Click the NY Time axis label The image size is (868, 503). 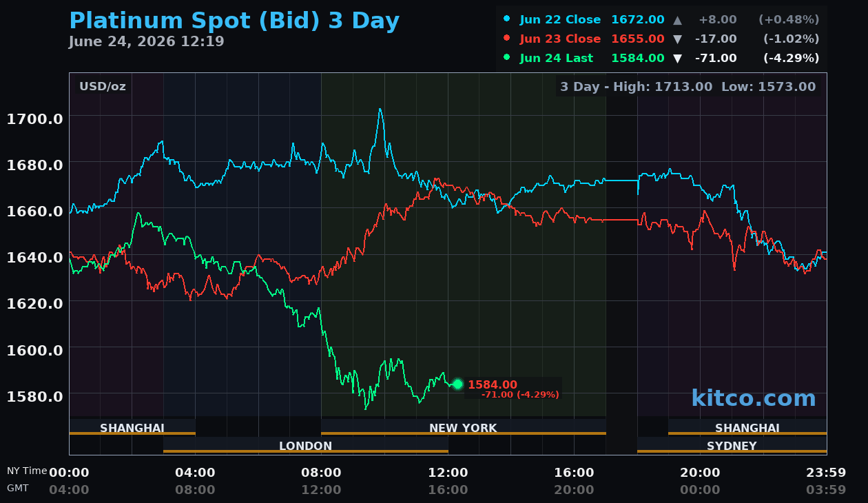[27, 471]
